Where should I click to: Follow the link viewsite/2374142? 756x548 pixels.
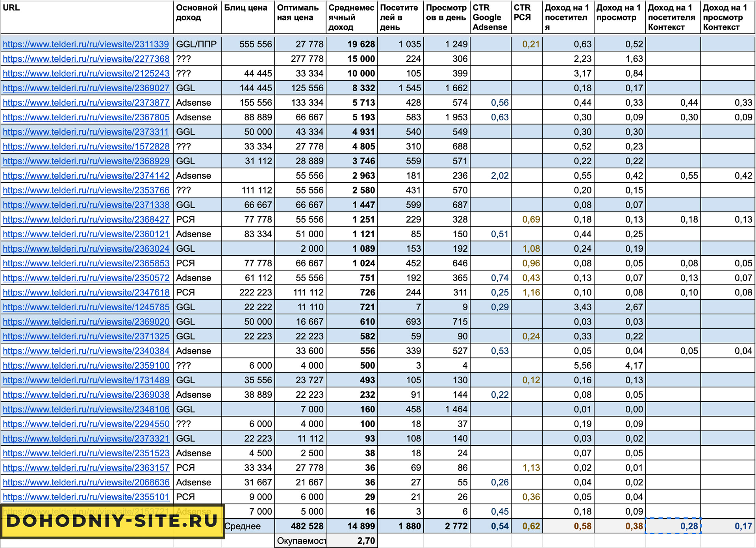point(86,175)
